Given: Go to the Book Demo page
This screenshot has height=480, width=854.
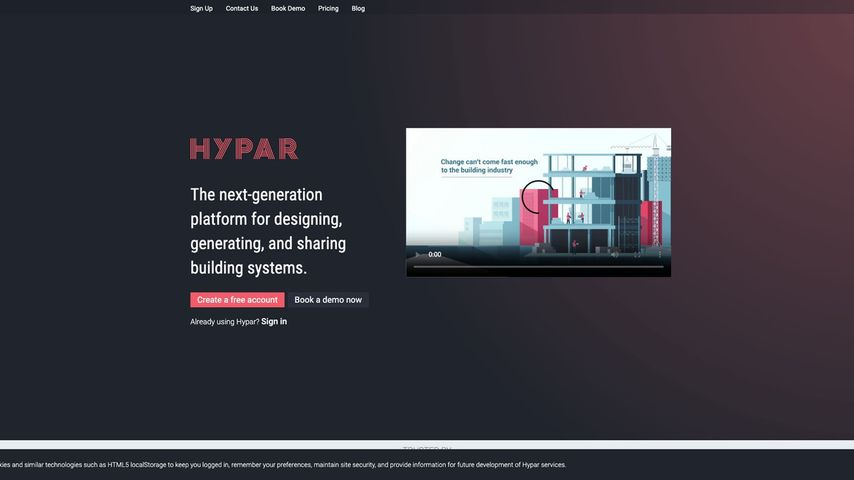Looking at the screenshot, I should 288,8.
